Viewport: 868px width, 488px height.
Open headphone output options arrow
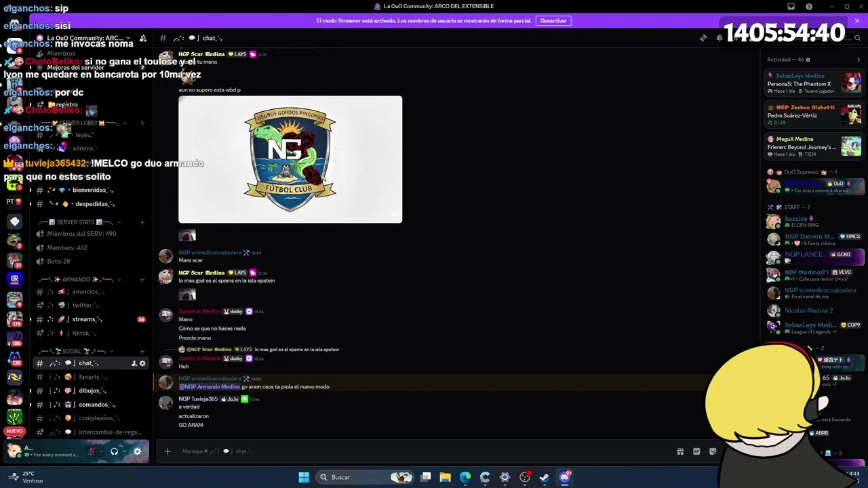124,451
